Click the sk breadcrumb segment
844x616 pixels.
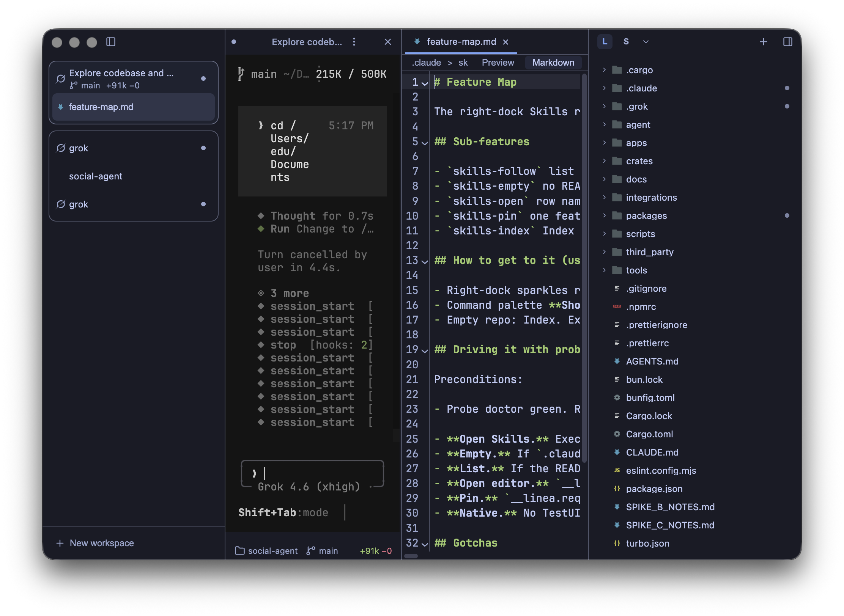(x=463, y=63)
